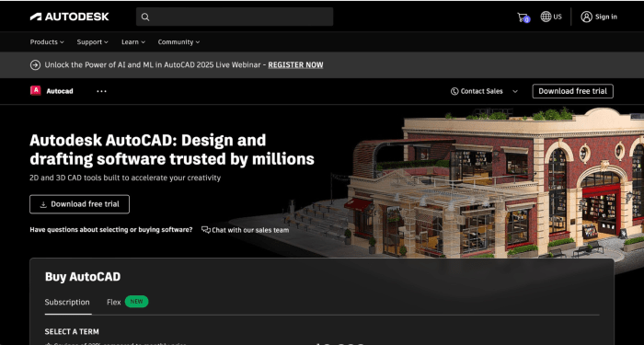Click the hero Download free trial button

coord(79,204)
